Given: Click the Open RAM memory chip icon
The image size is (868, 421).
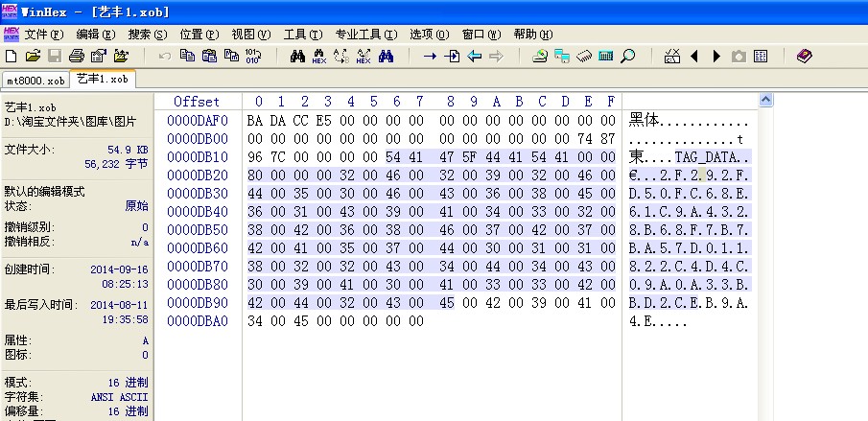Looking at the screenshot, I should tap(584, 57).
